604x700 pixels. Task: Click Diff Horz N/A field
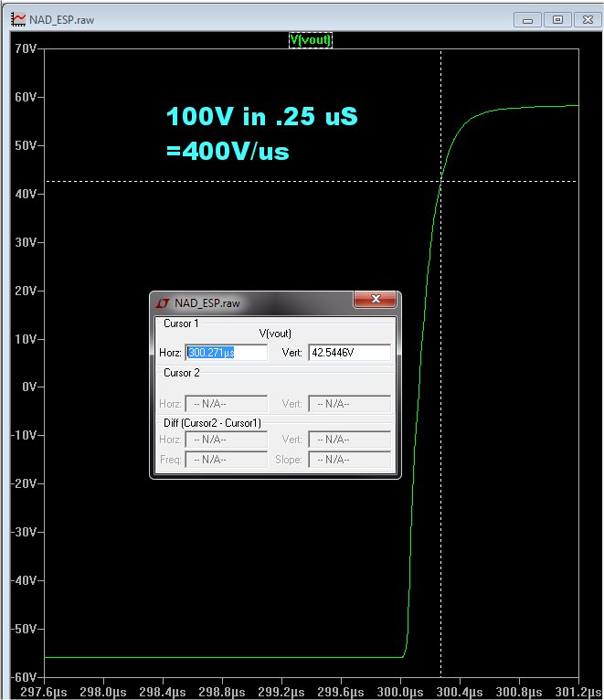pyautogui.click(x=227, y=440)
